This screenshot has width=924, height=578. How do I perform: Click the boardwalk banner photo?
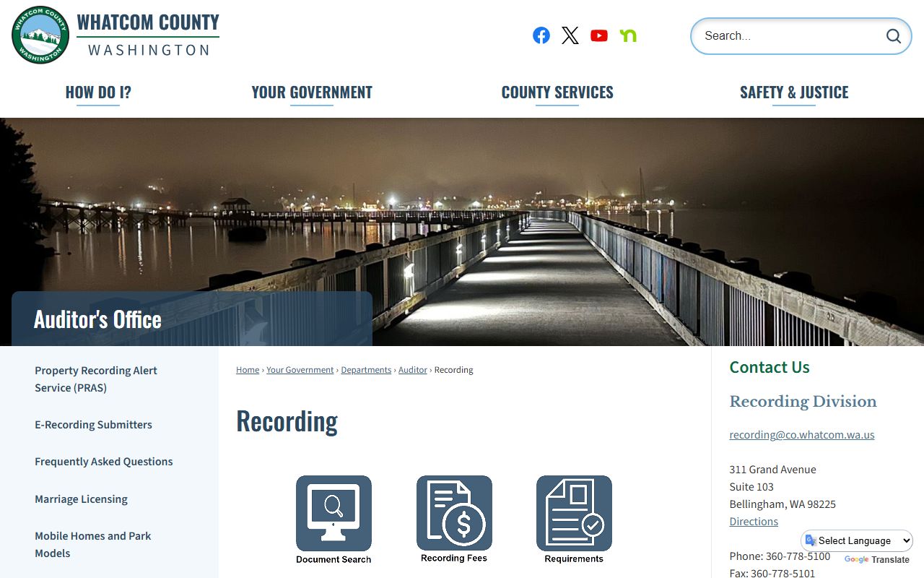click(x=462, y=231)
